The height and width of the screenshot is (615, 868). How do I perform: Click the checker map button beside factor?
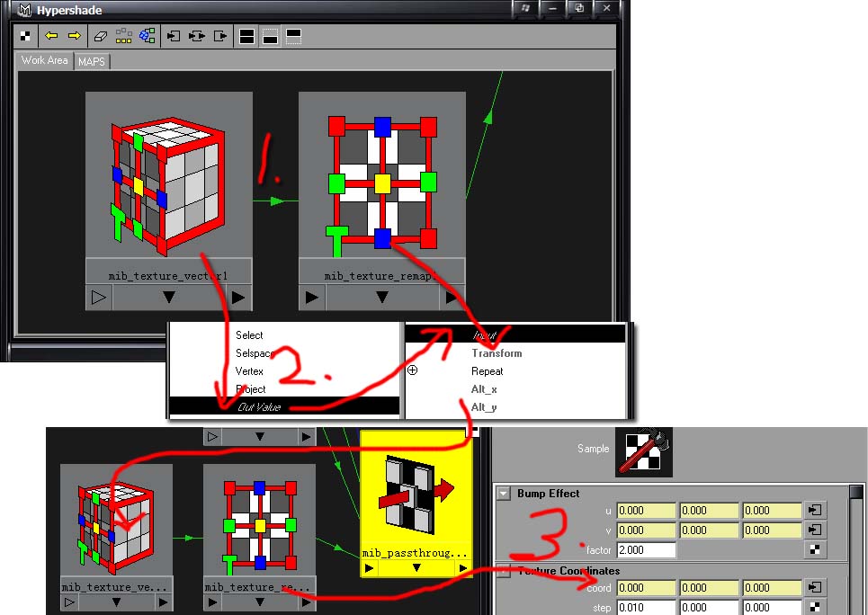815,549
